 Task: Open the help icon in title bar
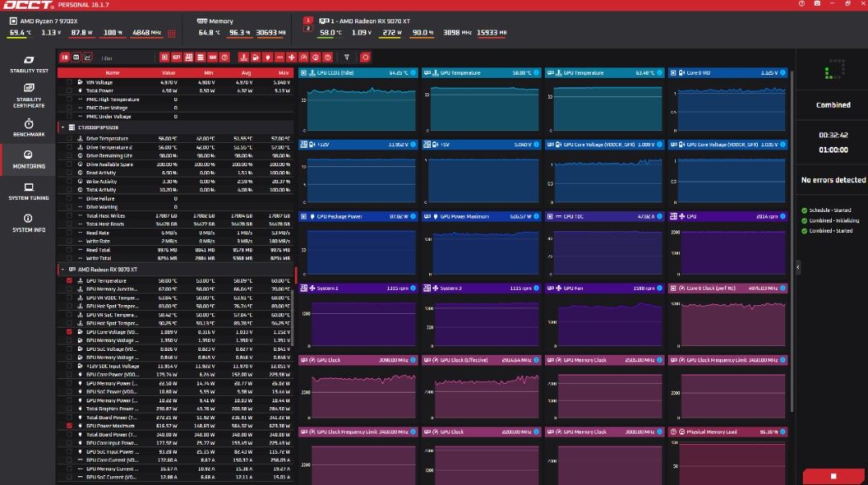click(x=801, y=4)
